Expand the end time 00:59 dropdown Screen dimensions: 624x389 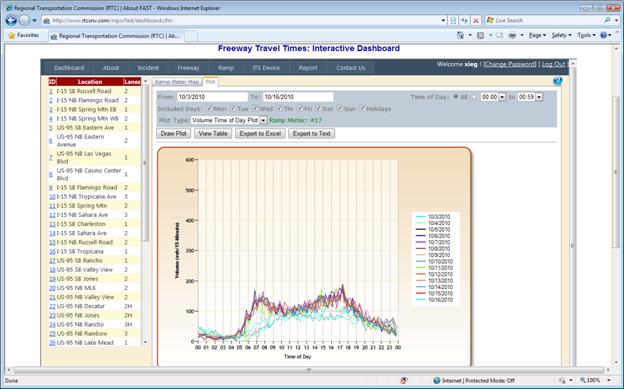[539, 97]
